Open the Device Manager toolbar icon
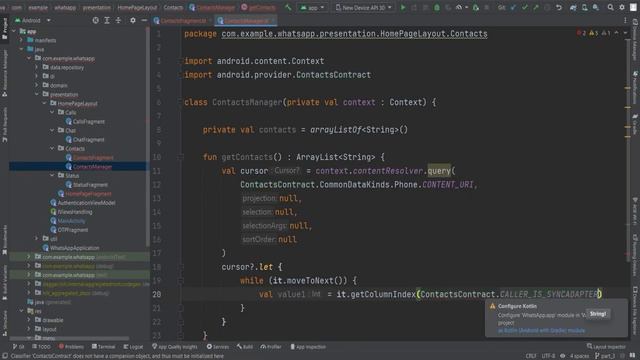 click(584, 7)
